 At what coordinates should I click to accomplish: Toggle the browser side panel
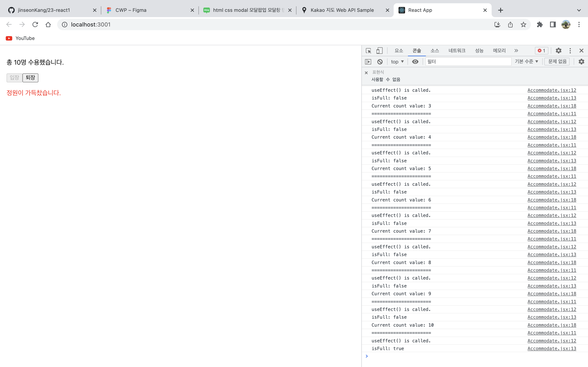[x=552, y=24]
